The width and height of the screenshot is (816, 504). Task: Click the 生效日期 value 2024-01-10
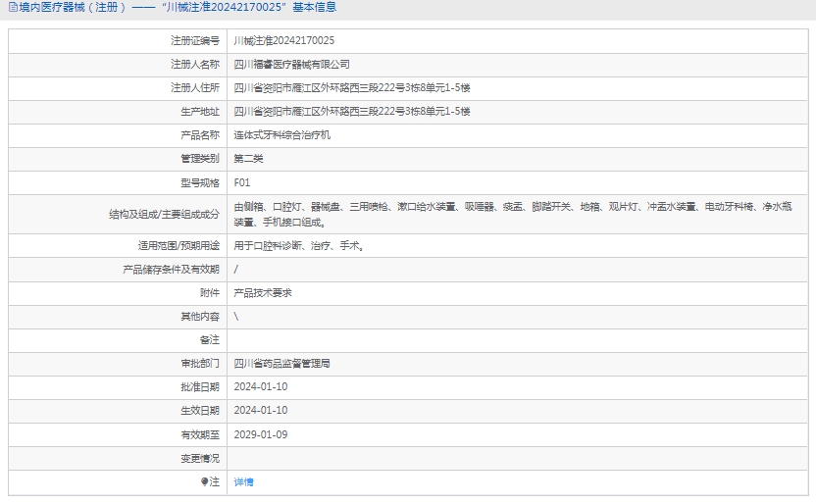(261, 411)
